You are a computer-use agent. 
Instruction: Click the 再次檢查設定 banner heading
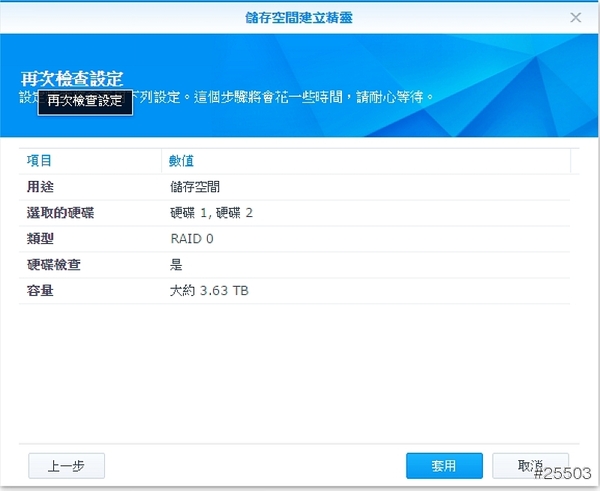point(72,78)
